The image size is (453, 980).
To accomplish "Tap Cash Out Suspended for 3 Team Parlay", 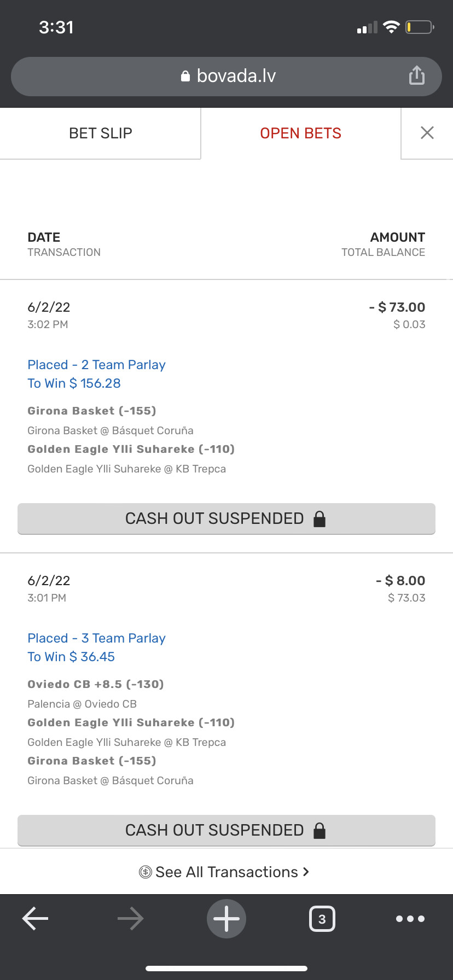I will pos(226,830).
